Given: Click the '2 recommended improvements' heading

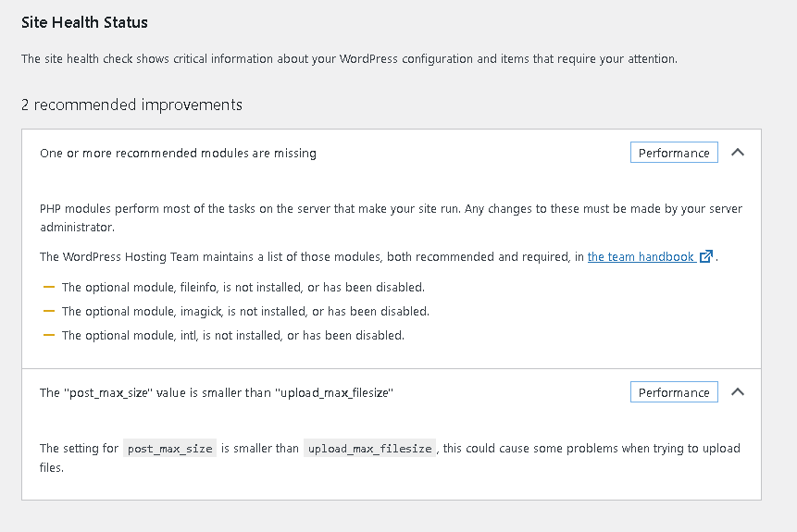Looking at the screenshot, I should click(131, 105).
